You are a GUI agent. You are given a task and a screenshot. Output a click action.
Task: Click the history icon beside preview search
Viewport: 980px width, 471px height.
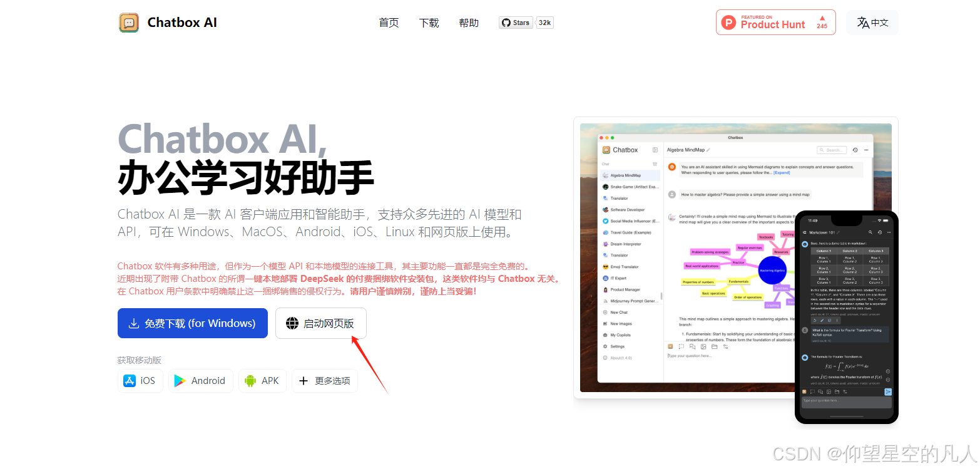[x=855, y=150]
